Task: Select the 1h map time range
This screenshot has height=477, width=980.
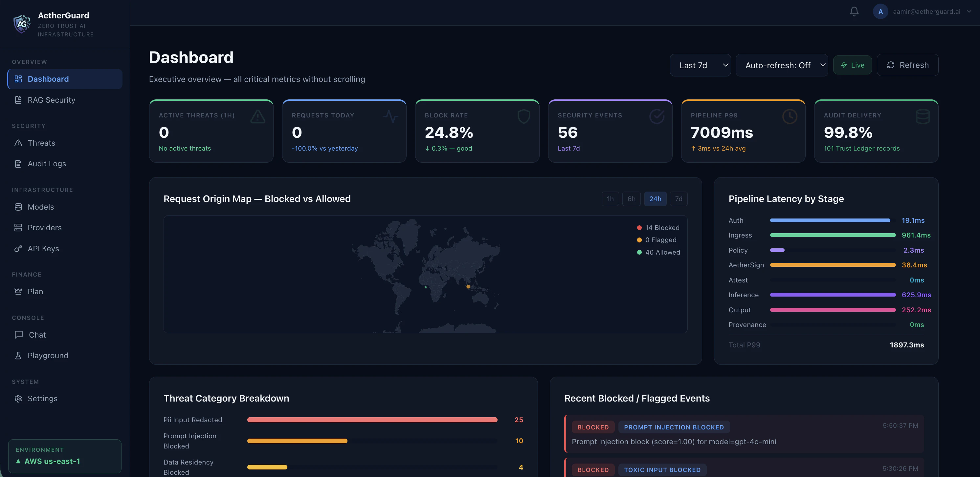Action: point(610,199)
